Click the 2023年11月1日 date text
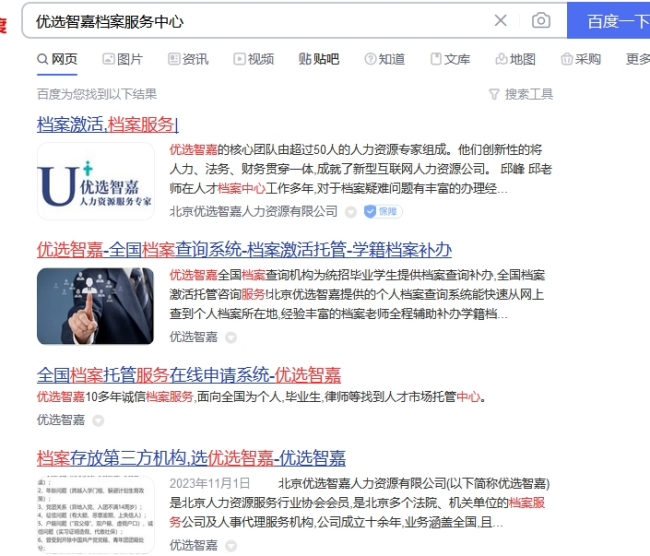The image size is (650, 556). pyautogui.click(x=210, y=483)
